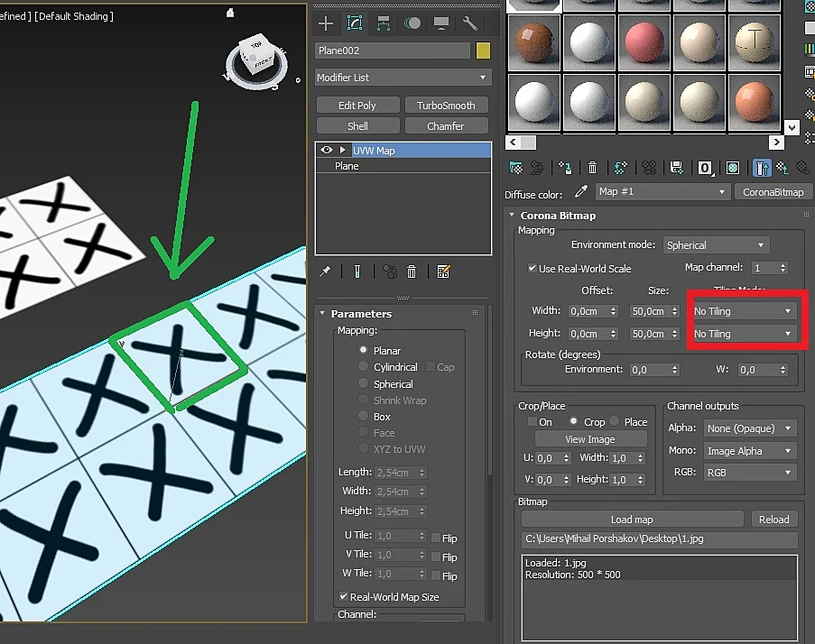This screenshot has height=644, width=815.
Task: Open the Modifier List dropdown
Action: pyautogui.click(x=403, y=78)
